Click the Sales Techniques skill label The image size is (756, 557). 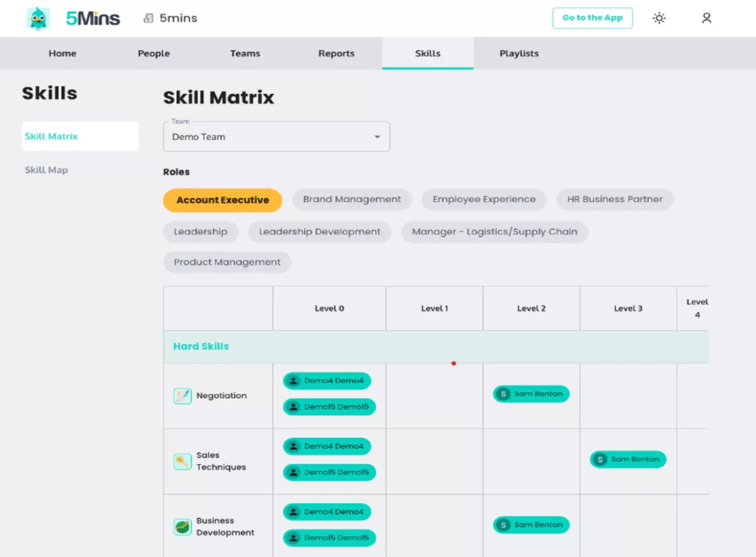(221, 461)
